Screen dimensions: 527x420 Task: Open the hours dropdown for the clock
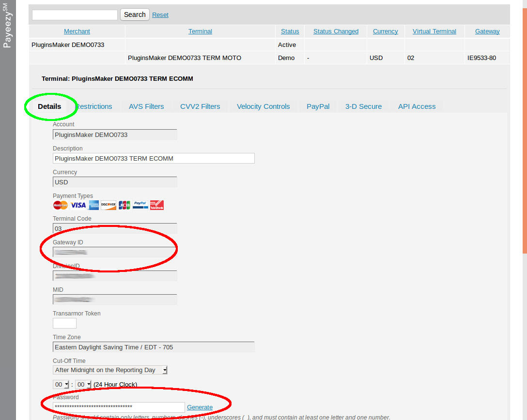(61, 384)
